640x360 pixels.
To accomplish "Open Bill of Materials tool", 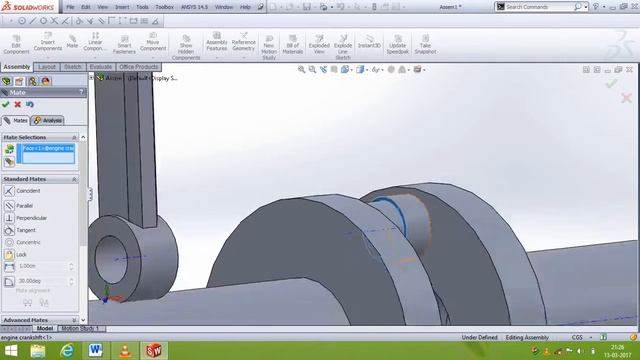I will (293, 45).
